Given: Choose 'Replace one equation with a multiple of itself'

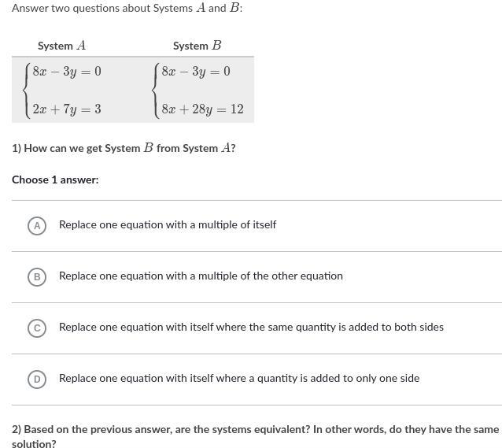Looking at the screenshot, I should (167, 225).
